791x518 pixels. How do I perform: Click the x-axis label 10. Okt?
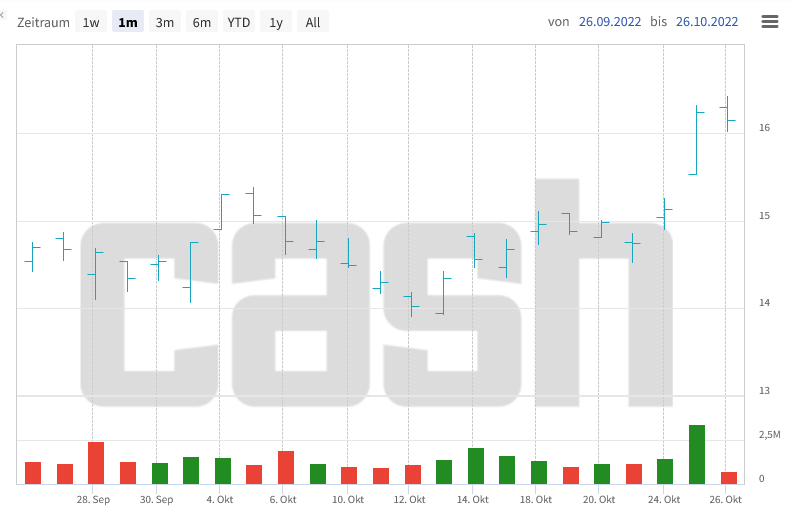[348, 499]
